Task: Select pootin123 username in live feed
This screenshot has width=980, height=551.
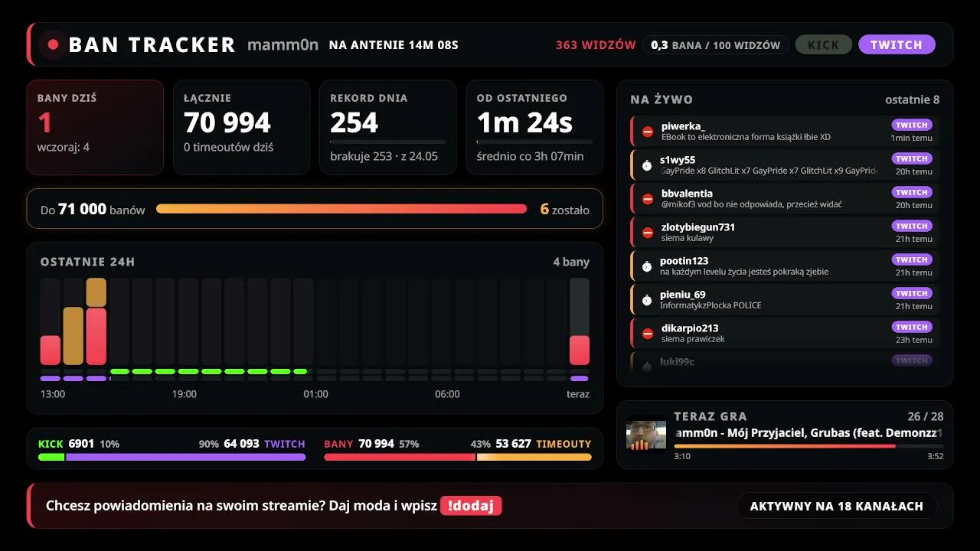Action: (684, 261)
